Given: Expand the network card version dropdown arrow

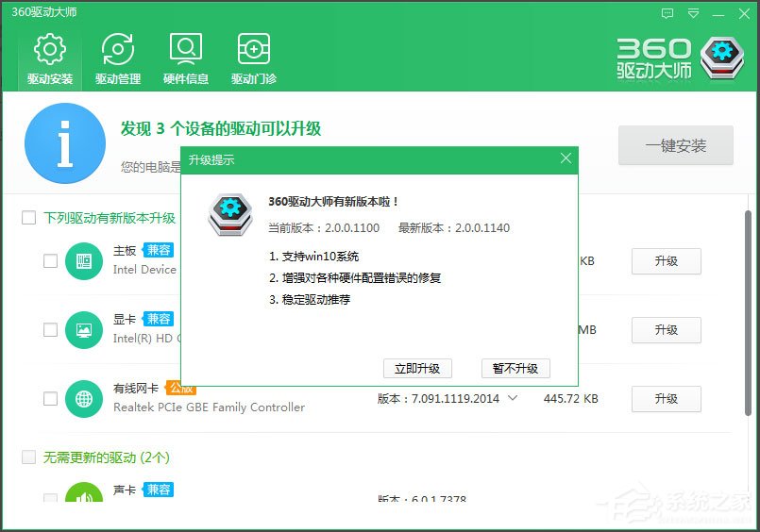Looking at the screenshot, I should click(513, 399).
